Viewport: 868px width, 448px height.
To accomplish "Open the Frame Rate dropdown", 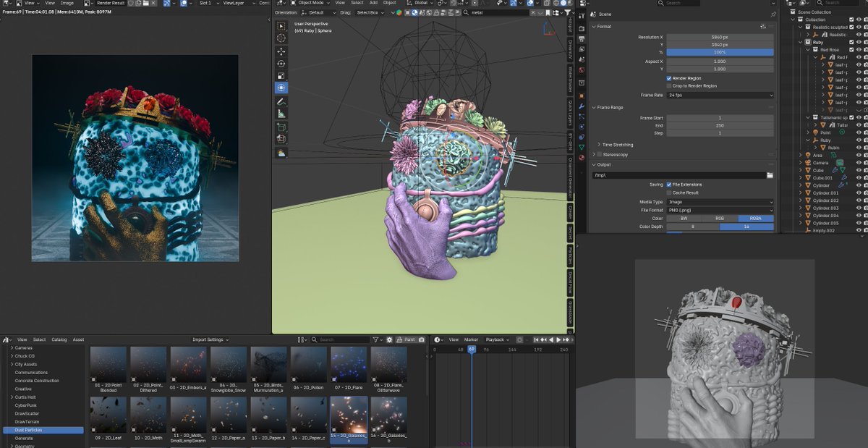I will (x=720, y=96).
